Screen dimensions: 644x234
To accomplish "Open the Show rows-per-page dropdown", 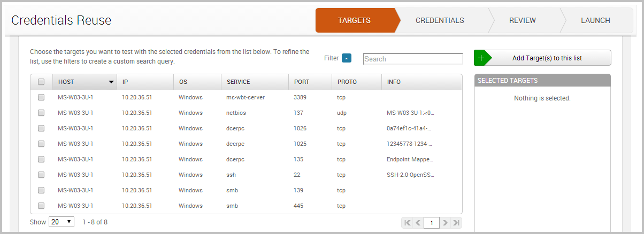I will pyautogui.click(x=62, y=222).
